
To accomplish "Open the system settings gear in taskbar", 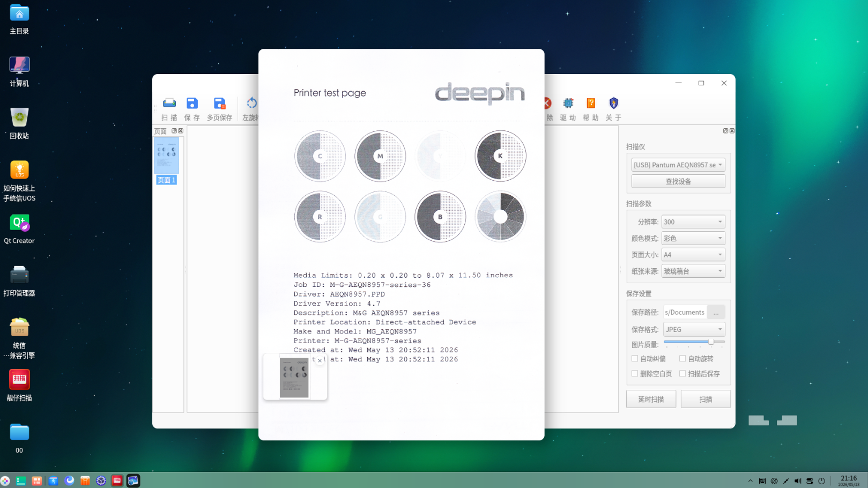I will 101,481.
